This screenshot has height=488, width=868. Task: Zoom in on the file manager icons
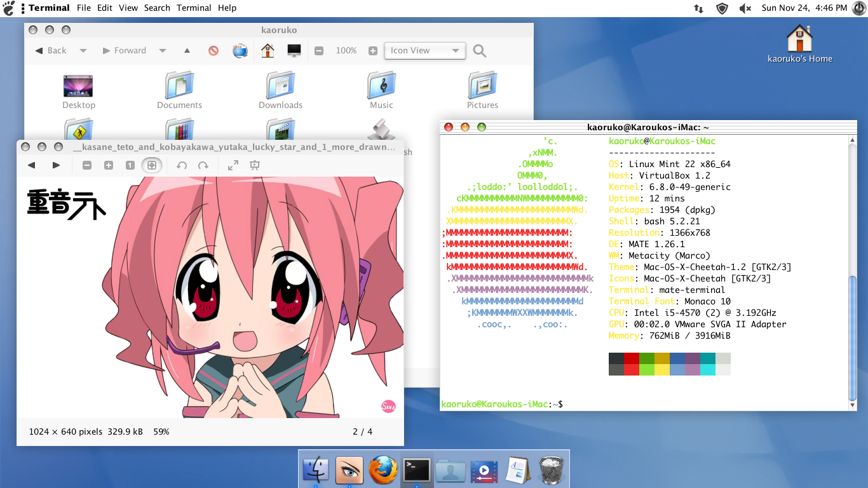pyautogui.click(x=373, y=51)
